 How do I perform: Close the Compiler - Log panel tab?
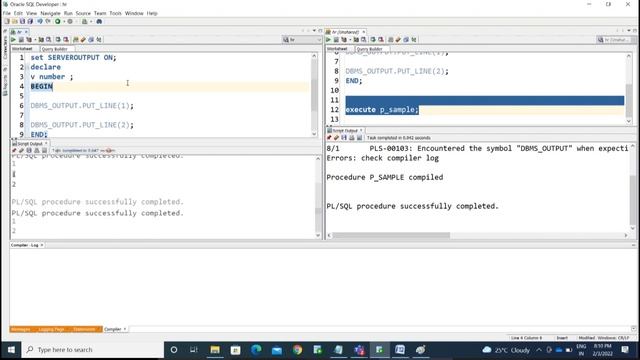tap(42, 245)
